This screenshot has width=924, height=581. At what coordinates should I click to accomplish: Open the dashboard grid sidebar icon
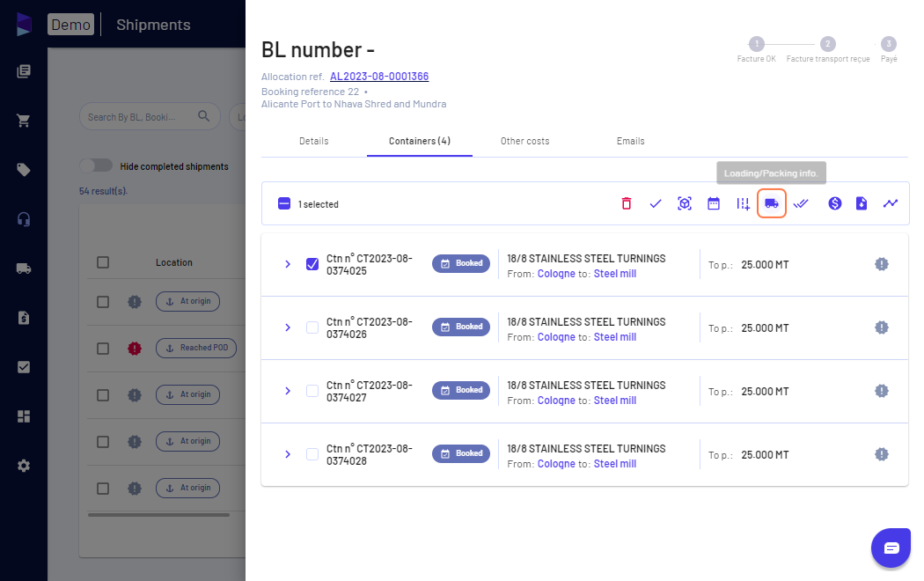tap(24, 416)
